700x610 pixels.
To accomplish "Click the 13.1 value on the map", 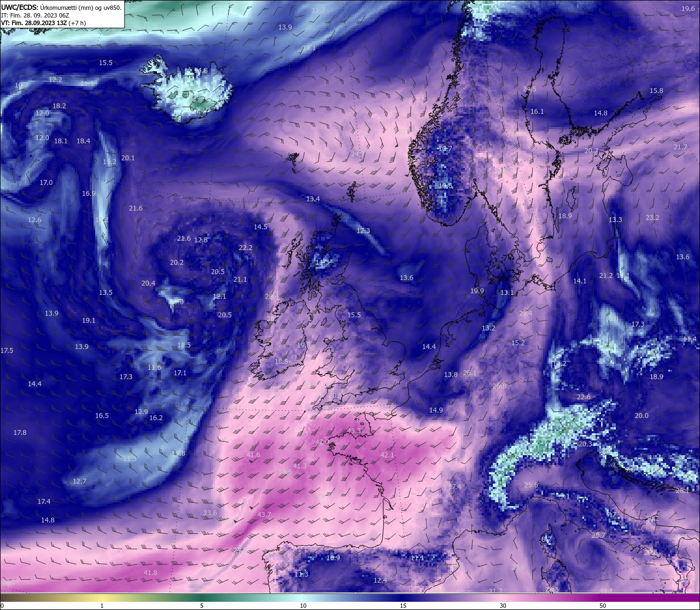I will tap(507, 293).
